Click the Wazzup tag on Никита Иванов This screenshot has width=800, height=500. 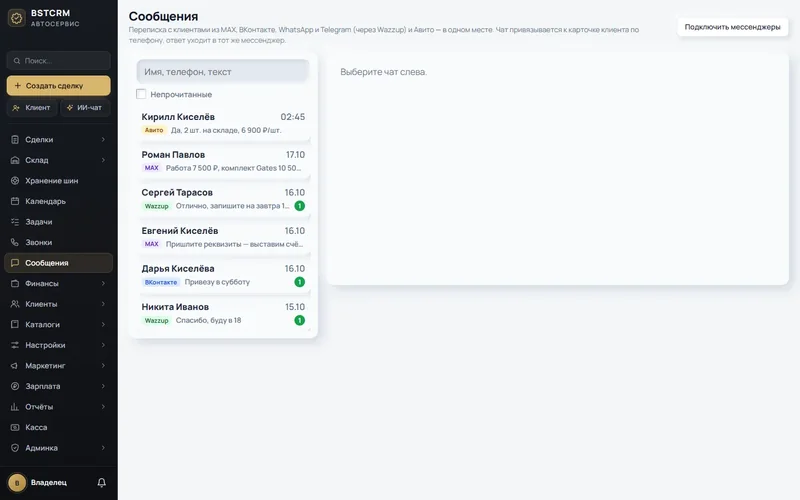point(156,320)
